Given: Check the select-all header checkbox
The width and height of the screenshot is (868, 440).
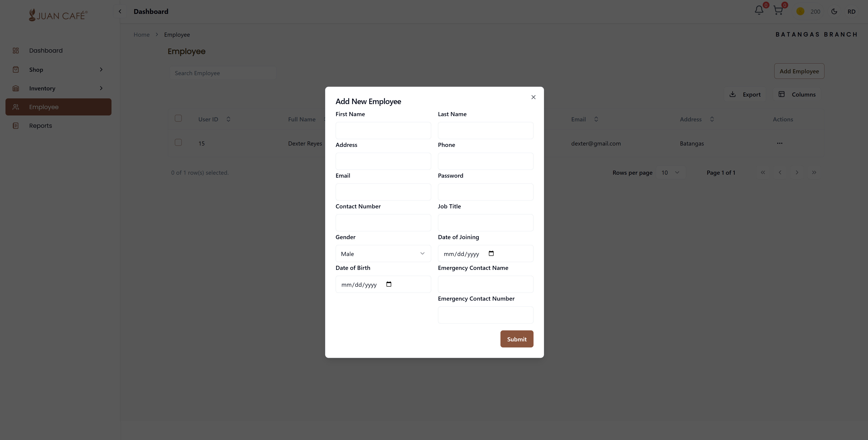Looking at the screenshot, I should (x=178, y=118).
